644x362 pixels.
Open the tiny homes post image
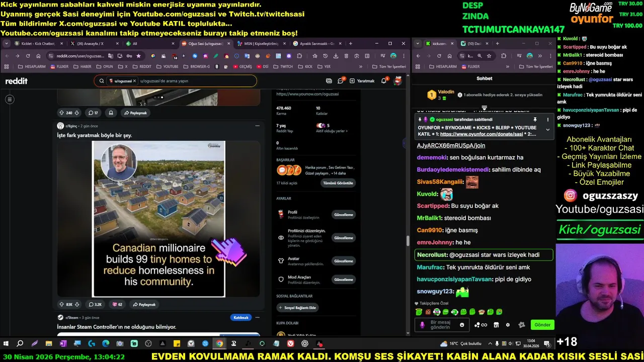[x=158, y=219]
